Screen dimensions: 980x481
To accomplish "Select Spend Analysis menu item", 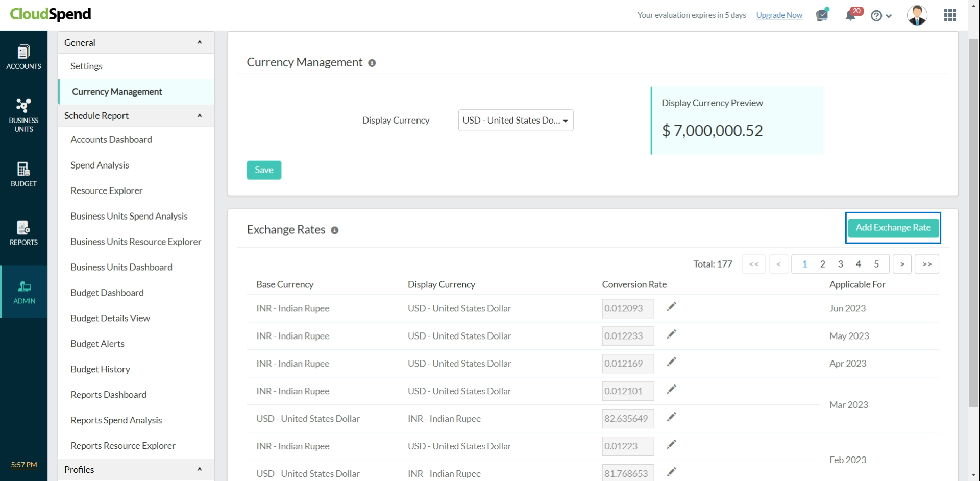I will [x=100, y=165].
